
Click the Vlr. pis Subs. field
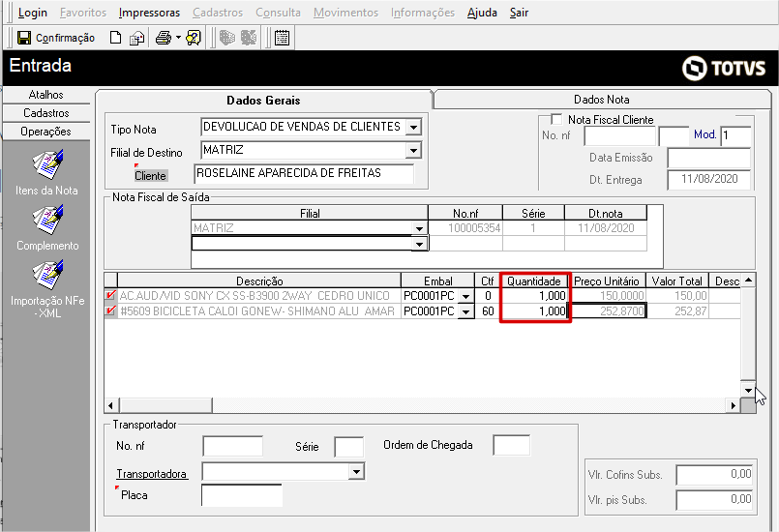[715, 500]
